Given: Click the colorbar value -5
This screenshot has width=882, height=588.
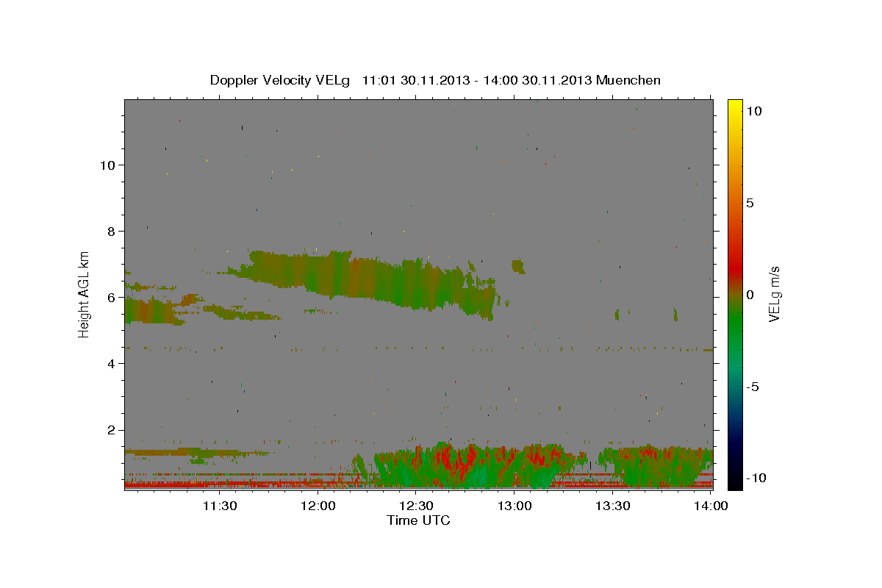Looking at the screenshot, I should pyautogui.click(x=753, y=387).
